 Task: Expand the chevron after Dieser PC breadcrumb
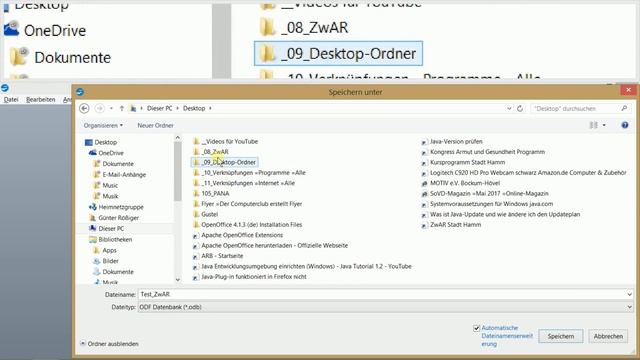[177, 108]
